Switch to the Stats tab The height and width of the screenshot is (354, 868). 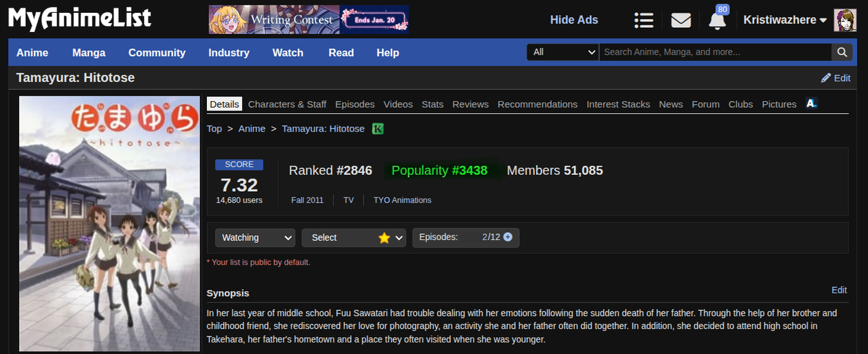click(x=432, y=104)
